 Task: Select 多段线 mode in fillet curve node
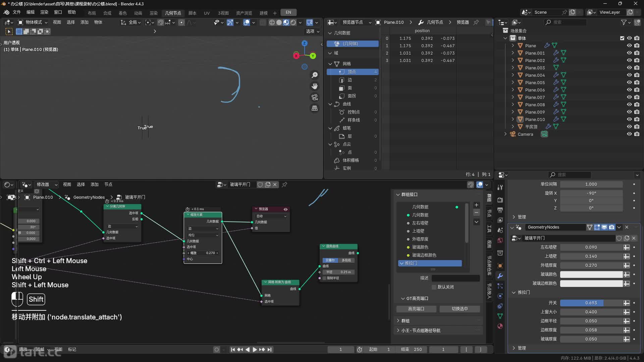click(346, 260)
